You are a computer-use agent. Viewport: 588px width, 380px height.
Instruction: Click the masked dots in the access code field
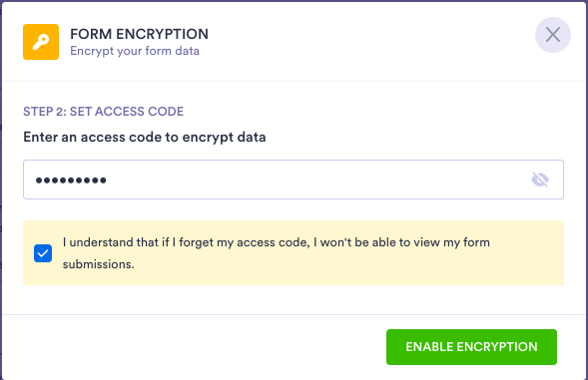(71, 181)
